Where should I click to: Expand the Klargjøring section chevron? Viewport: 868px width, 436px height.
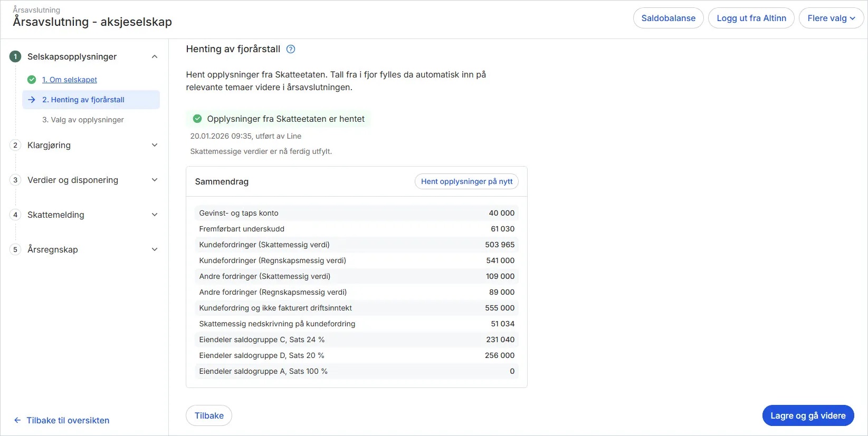pyautogui.click(x=155, y=145)
